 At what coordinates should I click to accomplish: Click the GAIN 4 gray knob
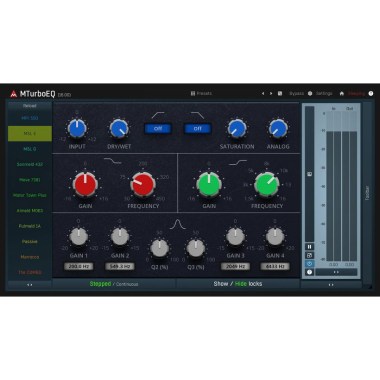click(x=275, y=237)
